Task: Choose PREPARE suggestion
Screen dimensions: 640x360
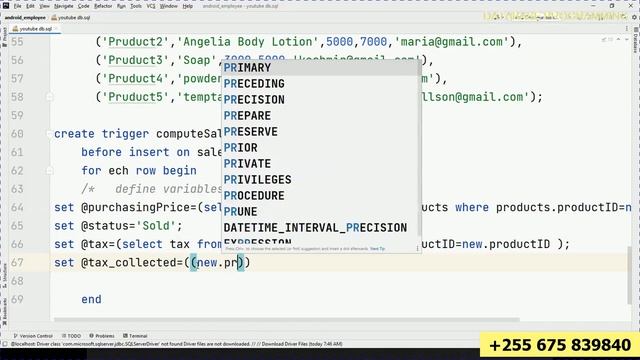Action: pyautogui.click(x=320, y=116)
